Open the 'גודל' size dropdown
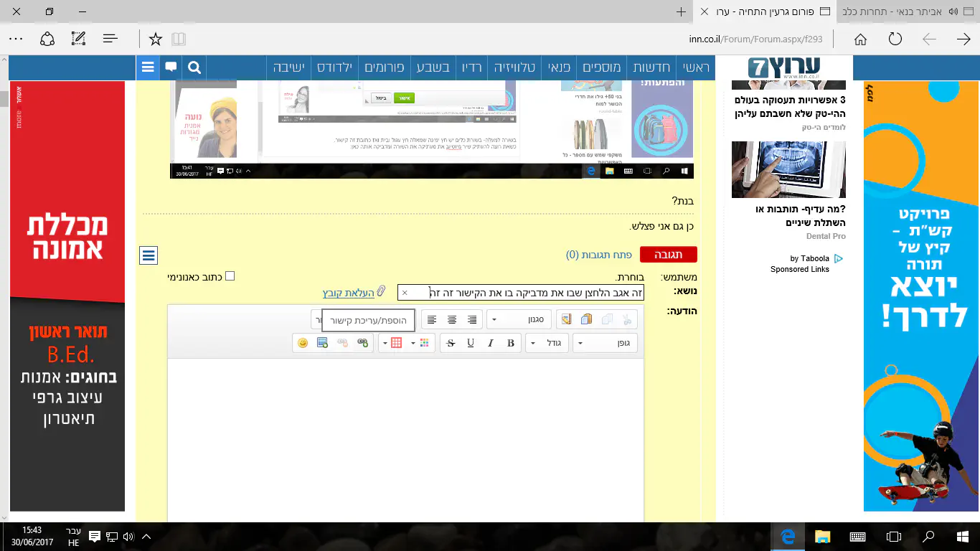Image resolution: width=980 pixels, height=551 pixels. click(547, 343)
